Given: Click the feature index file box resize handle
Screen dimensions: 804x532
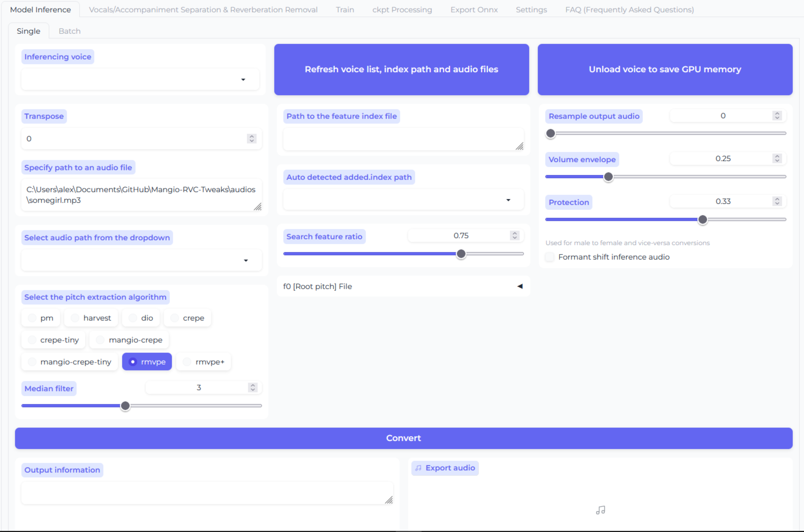Looking at the screenshot, I should [519, 146].
